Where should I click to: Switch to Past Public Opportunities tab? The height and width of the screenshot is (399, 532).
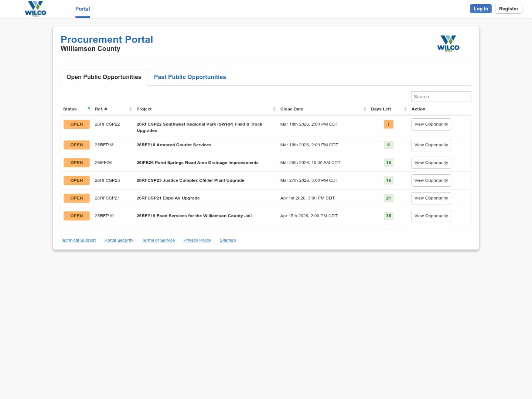[190, 77]
